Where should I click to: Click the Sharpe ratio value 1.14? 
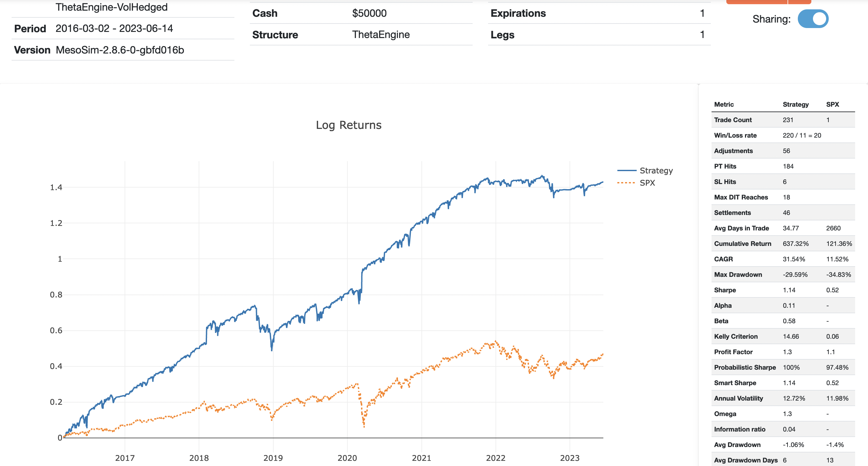789,290
